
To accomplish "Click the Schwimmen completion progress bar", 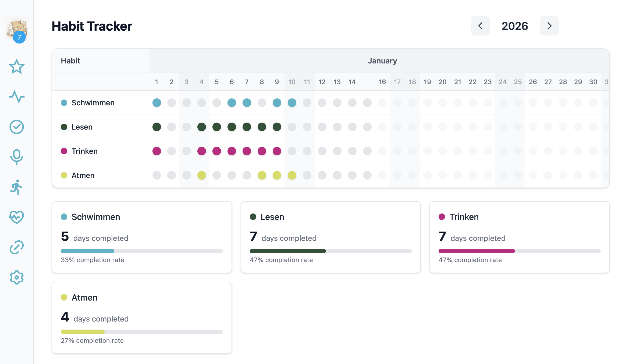I will click(x=142, y=251).
